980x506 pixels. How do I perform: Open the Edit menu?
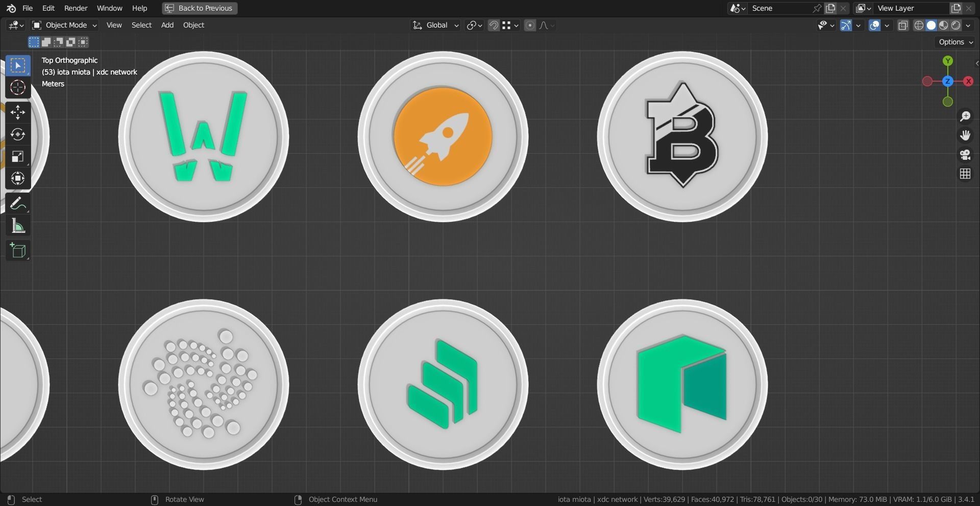pyautogui.click(x=48, y=8)
